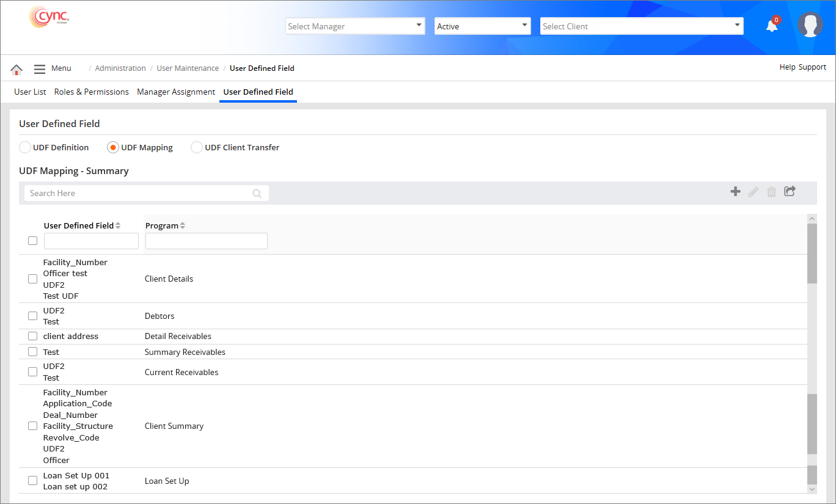Switch to the Roles & Permissions tab
The image size is (836, 504).
click(91, 92)
